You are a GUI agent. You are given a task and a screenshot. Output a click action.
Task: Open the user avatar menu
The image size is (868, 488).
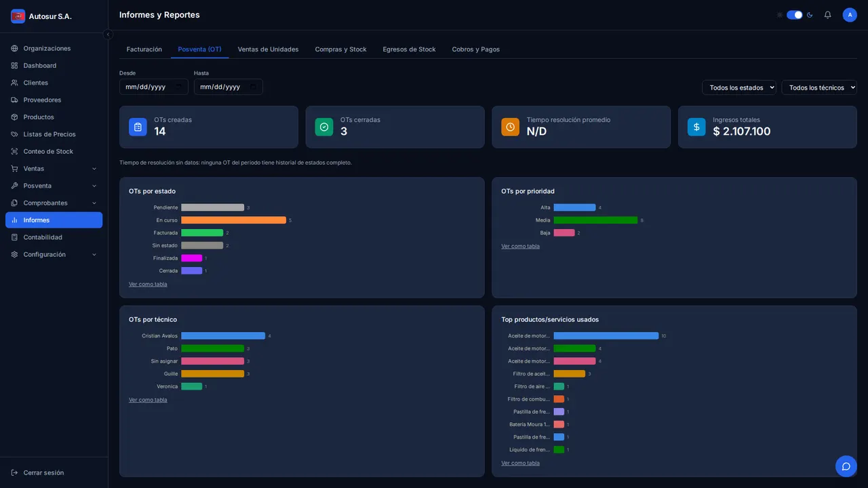[850, 15]
